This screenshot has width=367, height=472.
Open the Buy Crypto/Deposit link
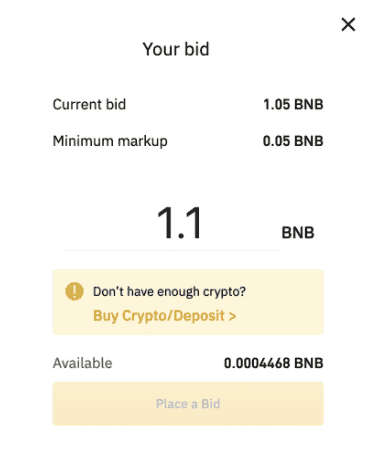164,316
